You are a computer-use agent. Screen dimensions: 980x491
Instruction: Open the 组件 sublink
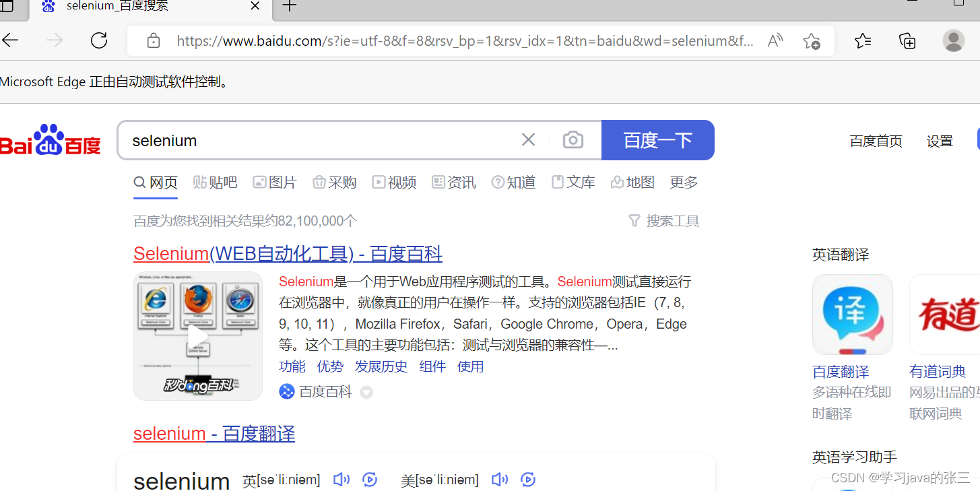point(432,366)
